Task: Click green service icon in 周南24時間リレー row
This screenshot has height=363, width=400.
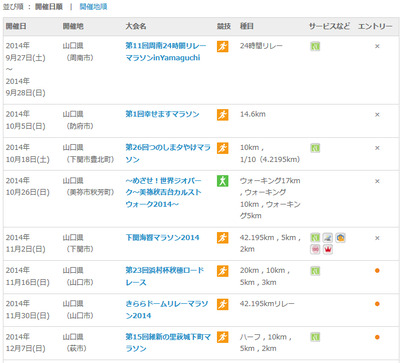Action: 315,46
